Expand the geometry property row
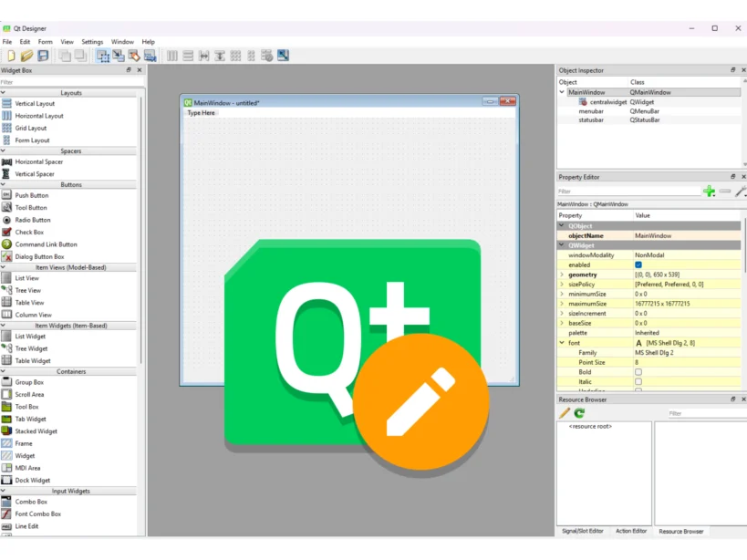Screen dimensions: 747x560 pyautogui.click(x=562, y=275)
